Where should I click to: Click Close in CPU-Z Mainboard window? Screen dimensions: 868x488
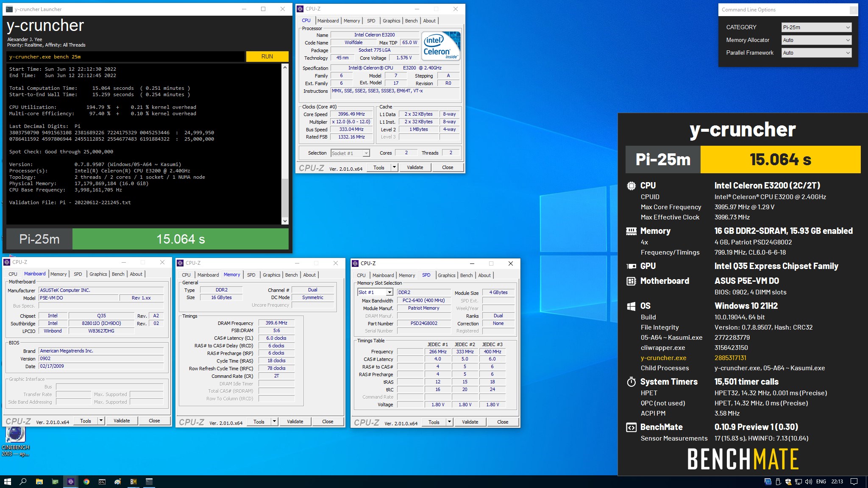[x=154, y=421]
